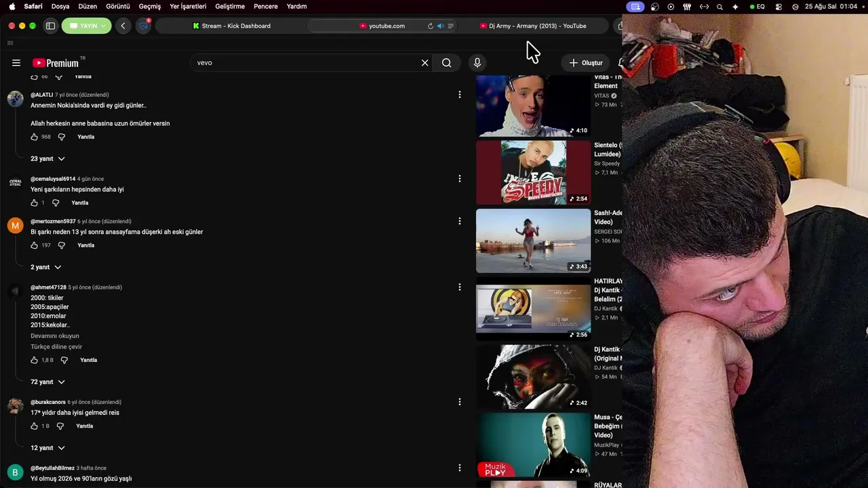The image size is (868, 488).
Task: Like the @ahmet47128 comment
Action: pos(35,360)
